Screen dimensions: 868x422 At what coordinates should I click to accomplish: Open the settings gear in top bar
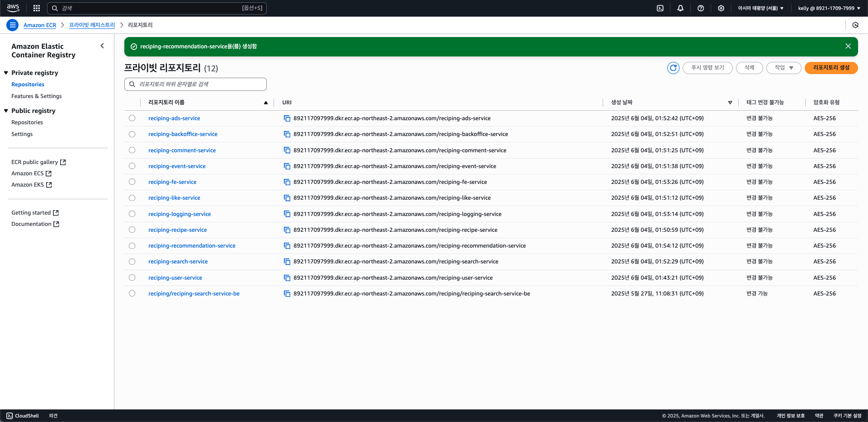(x=721, y=8)
